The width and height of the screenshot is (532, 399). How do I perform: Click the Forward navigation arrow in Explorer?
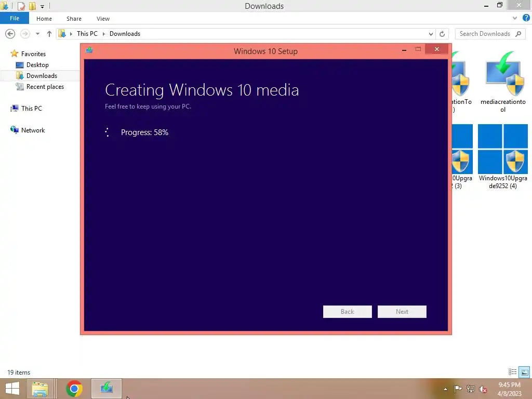pos(25,34)
